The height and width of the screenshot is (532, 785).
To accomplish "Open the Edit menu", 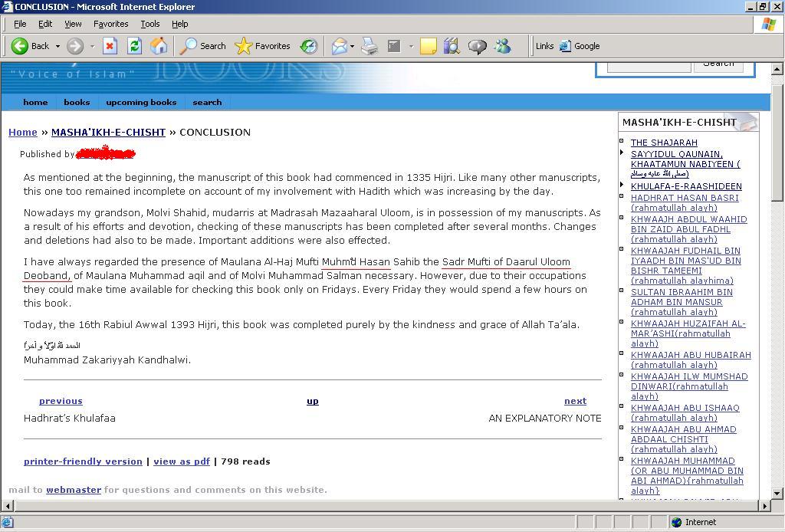I will click(45, 24).
